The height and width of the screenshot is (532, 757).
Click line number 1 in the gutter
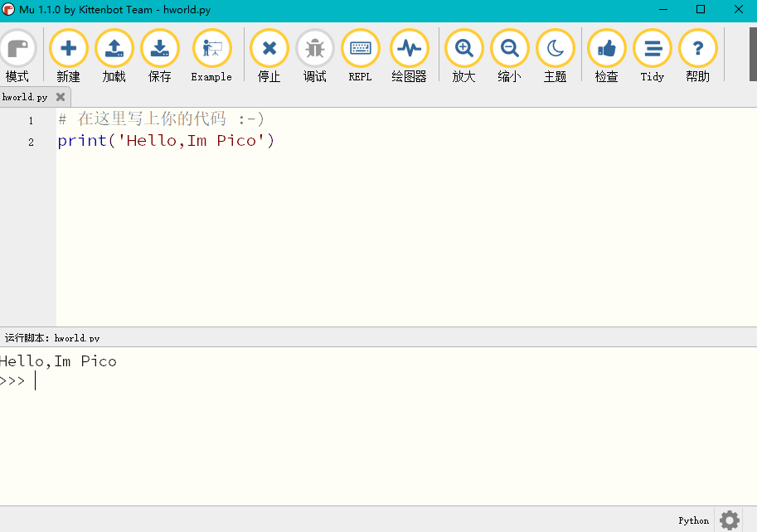point(31,120)
